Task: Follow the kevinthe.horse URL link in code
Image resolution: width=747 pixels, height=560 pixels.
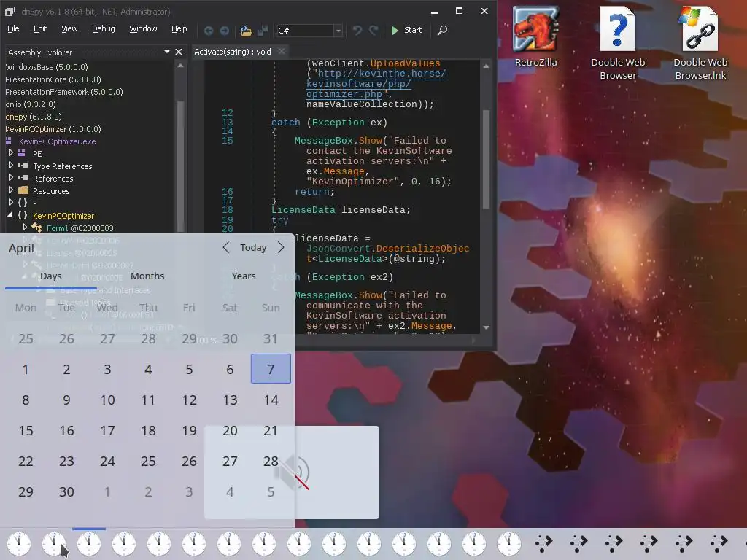Action: [x=376, y=84]
